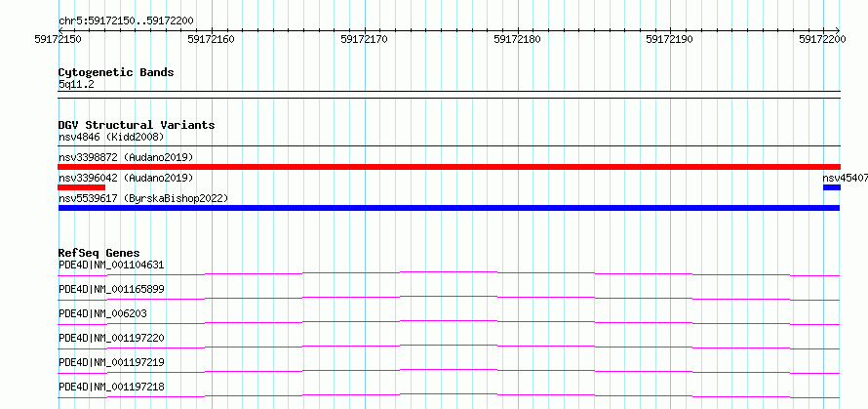Click the 5q11.2 band label

(76, 85)
